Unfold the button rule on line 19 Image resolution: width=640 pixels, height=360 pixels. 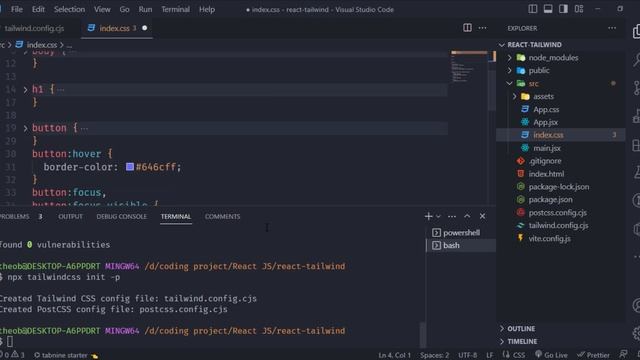point(25,128)
